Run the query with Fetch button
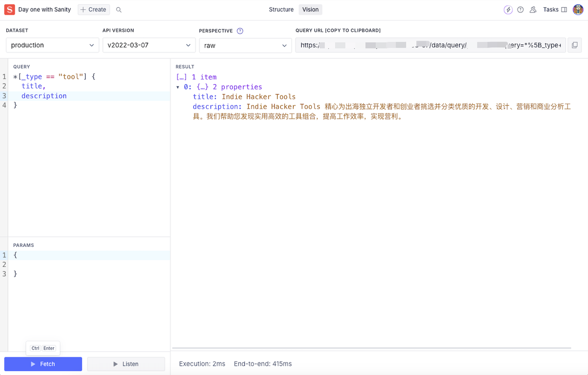The image size is (588, 375). [43, 364]
